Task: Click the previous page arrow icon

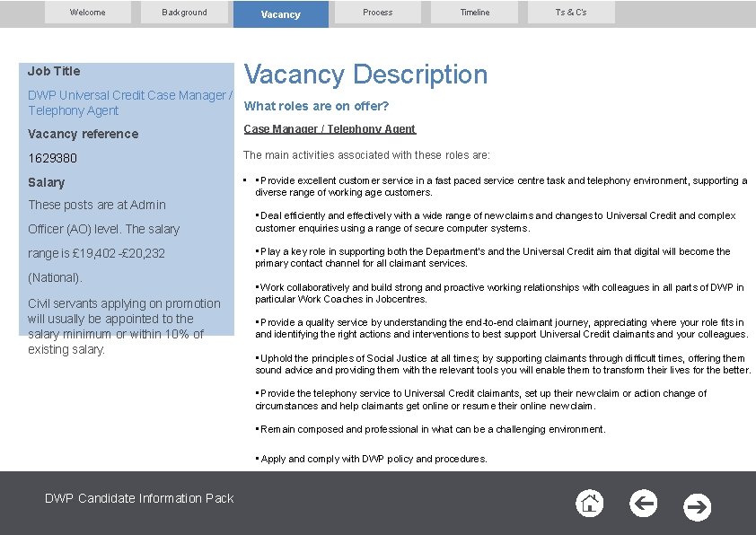Action: 643,504
